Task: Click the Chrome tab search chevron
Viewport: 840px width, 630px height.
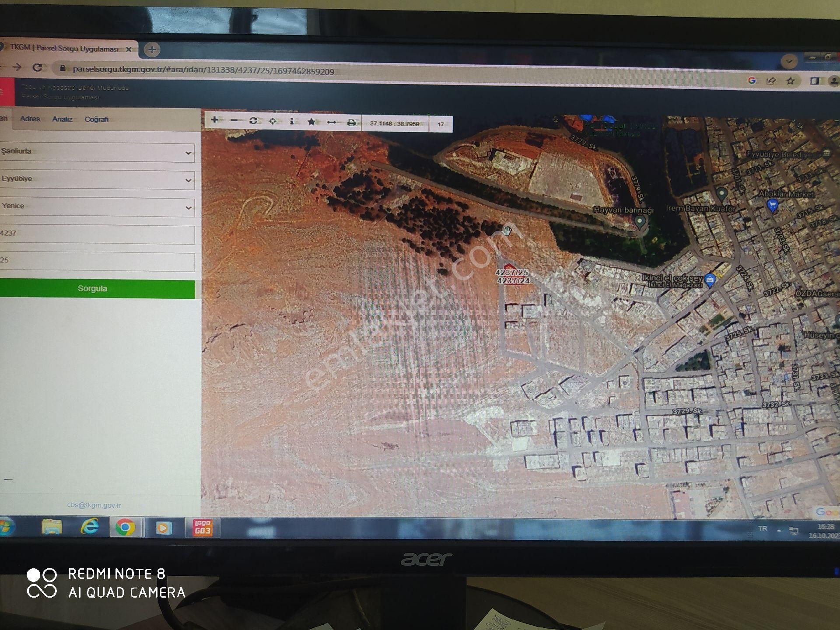Action: tap(789, 61)
